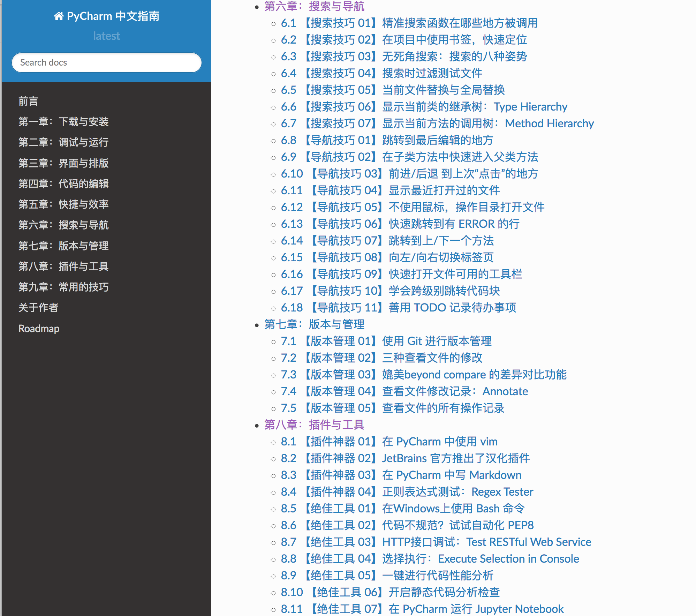The height and width of the screenshot is (616, 696).
Task: Open link 6.4 搜索时过滤测试文件
Action: [x=382, y=73]
